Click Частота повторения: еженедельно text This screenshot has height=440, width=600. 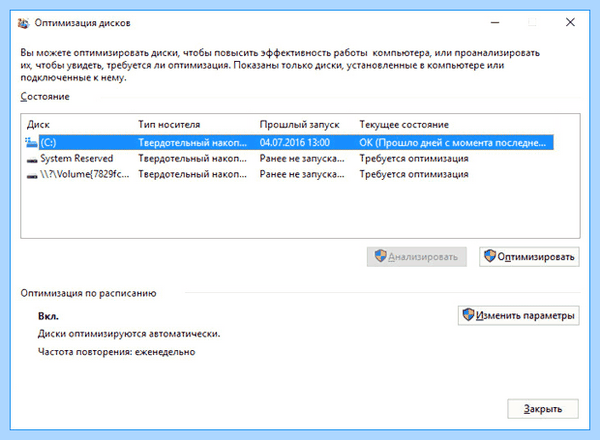pyautogui.click(x=116, y=352)
